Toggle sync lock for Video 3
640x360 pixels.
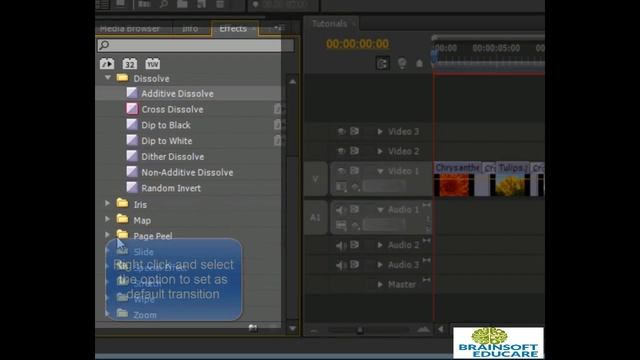[354, 131]
